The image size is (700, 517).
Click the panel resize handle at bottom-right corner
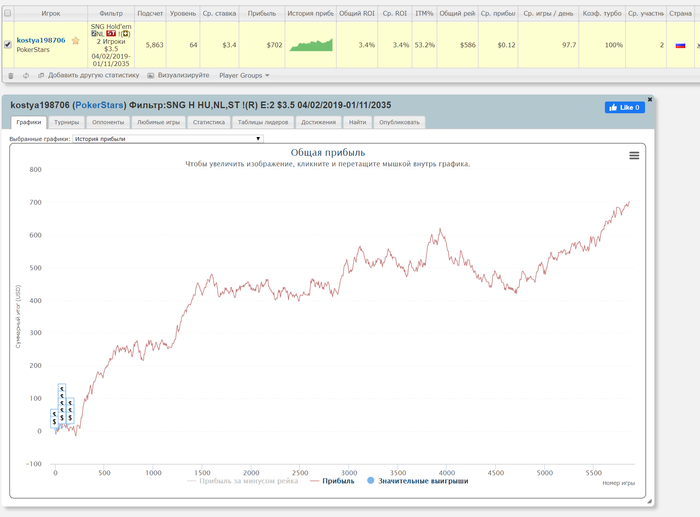point(650,501)
